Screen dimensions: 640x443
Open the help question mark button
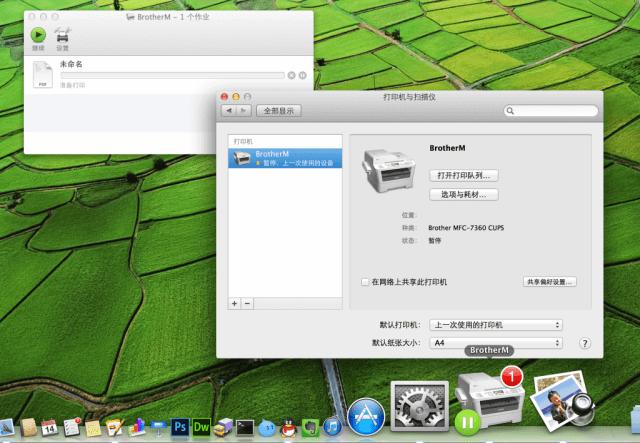pyautogui.click(x=584, y=343)
